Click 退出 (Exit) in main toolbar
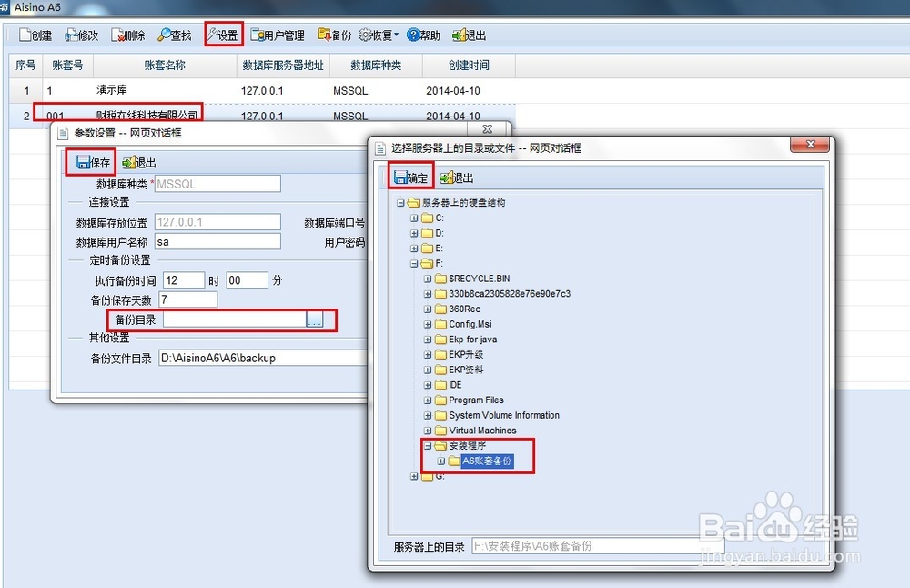 (x=470, y=35)
